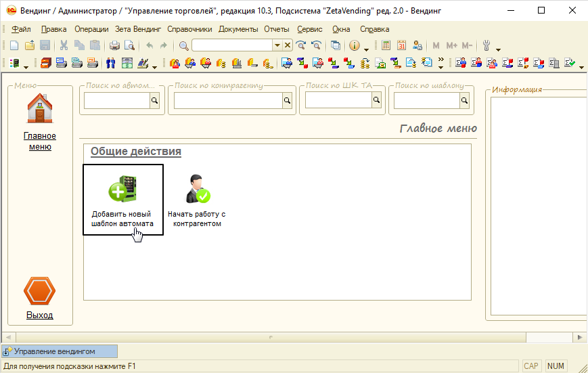Click the M+ memory add button
Image resolution: width=588 pixels, height=373 pixels.
click(451, 45)
